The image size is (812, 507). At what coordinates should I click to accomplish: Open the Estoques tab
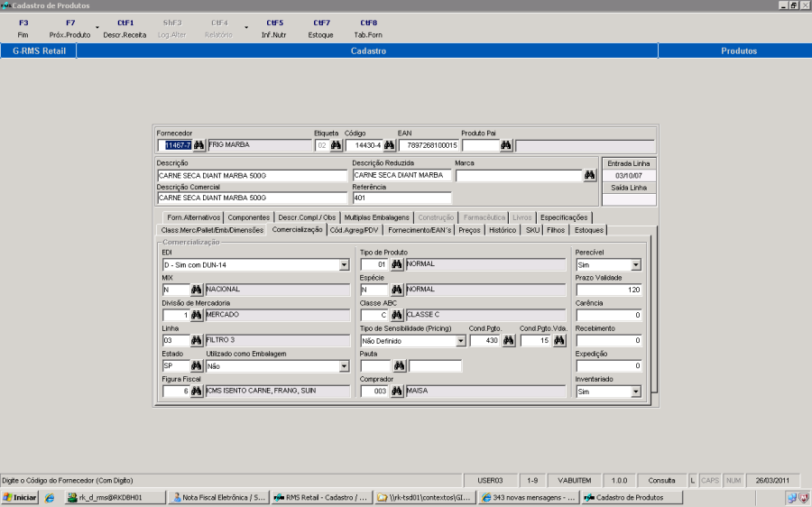(x=589, y=230)
